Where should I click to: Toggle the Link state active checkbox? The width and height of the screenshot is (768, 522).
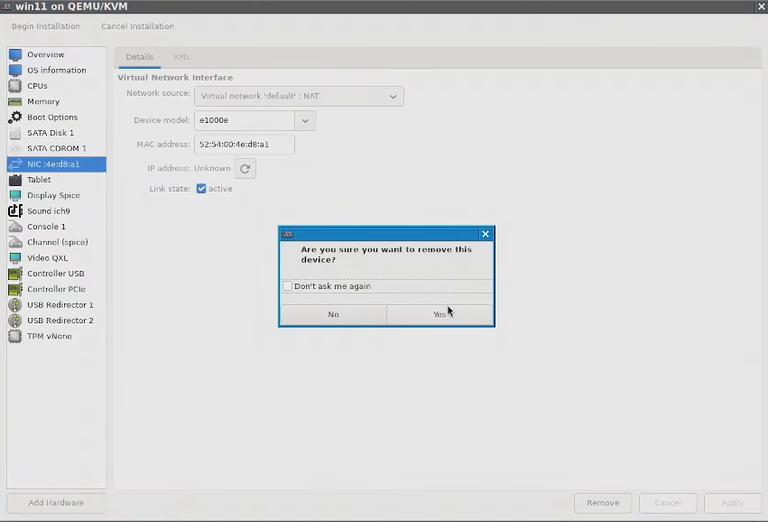tap(201, 189)
